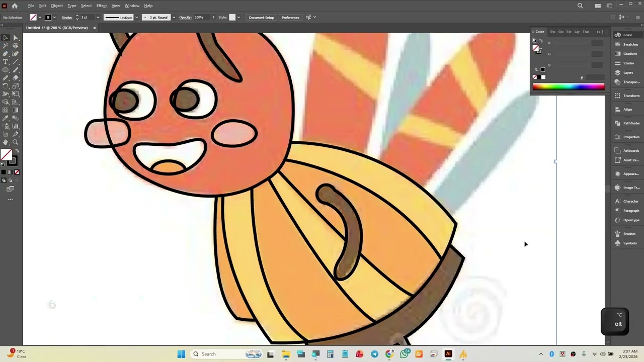Set paint mode to None button
644x362 pixels.
pos(17,172)
